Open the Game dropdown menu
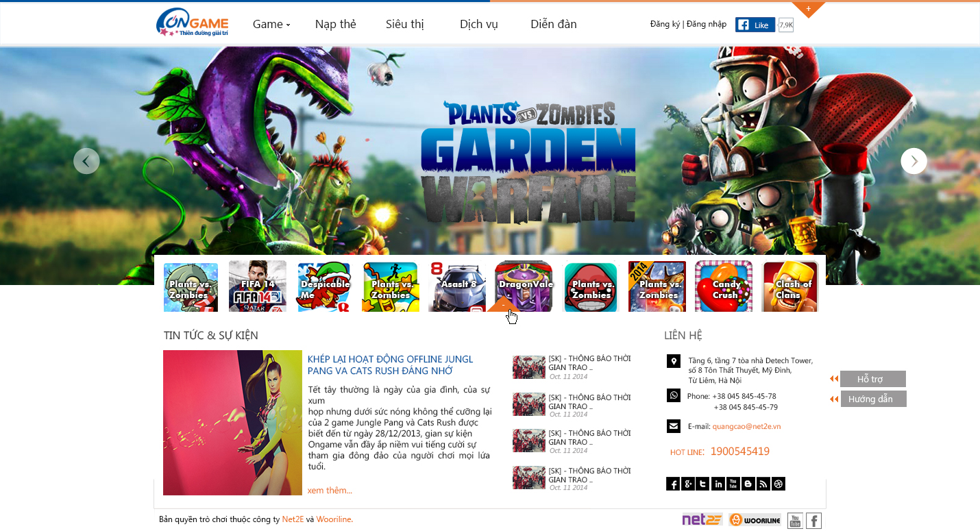Image resolution: width=980 pixels, height=531 pixels. (x=271, y=24)
